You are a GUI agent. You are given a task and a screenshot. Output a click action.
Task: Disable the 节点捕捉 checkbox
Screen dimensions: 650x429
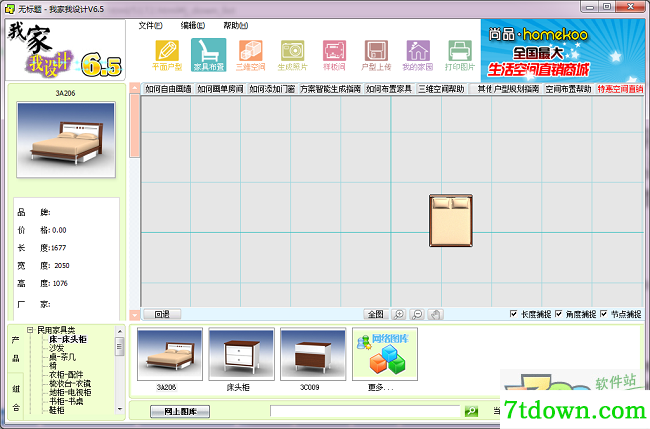[604, 314]
